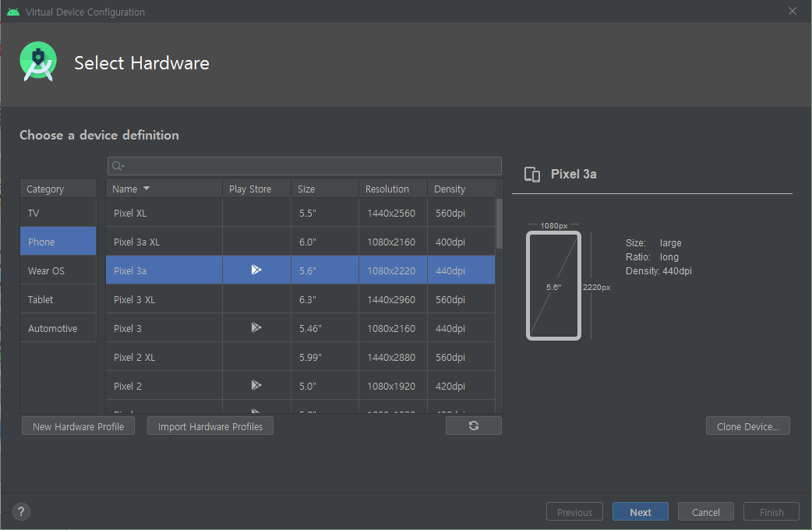Click the Clone Device button
812x530 pixels.
click(x=748, y=426)
